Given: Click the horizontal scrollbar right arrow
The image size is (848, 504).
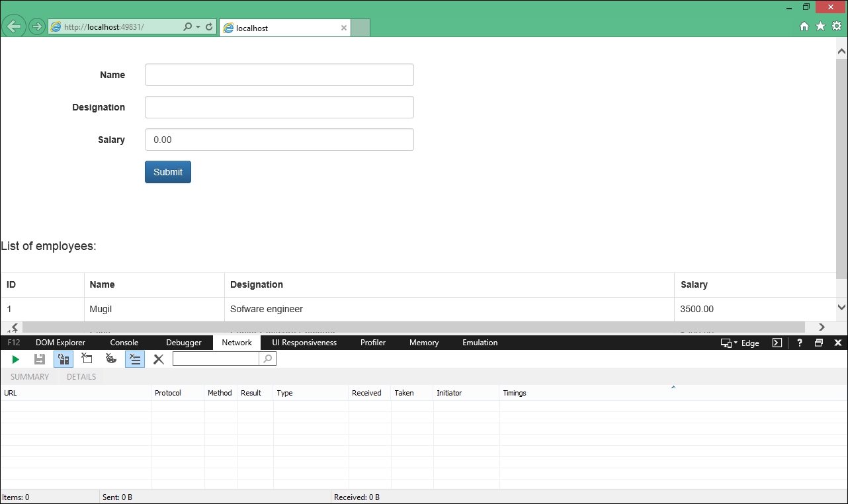Looking at the screenshot, I should (822, 327).
